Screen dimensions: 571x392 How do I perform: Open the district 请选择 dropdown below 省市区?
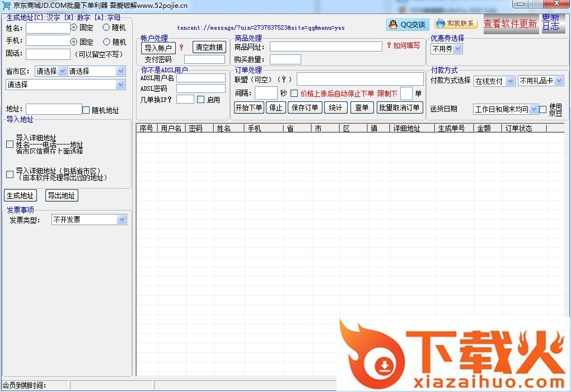[66, 85]
